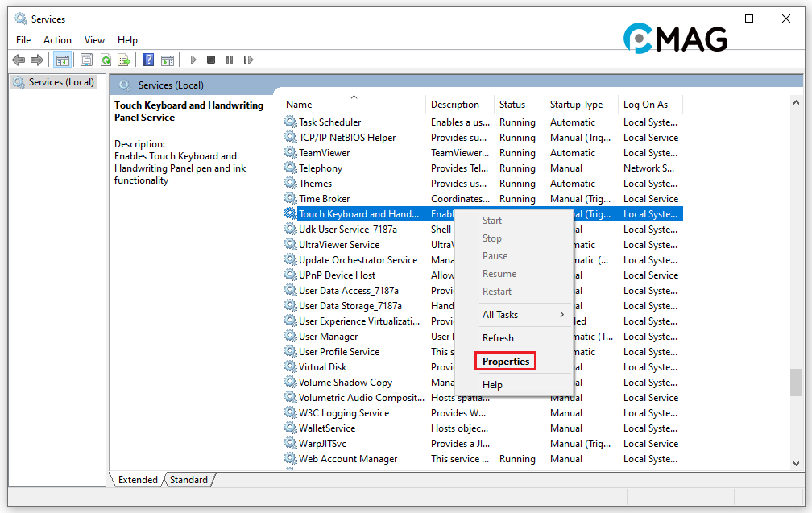Toggle the console tree visibility icon
This screenshot has width=812, height=513.
(x=63, y=59)
